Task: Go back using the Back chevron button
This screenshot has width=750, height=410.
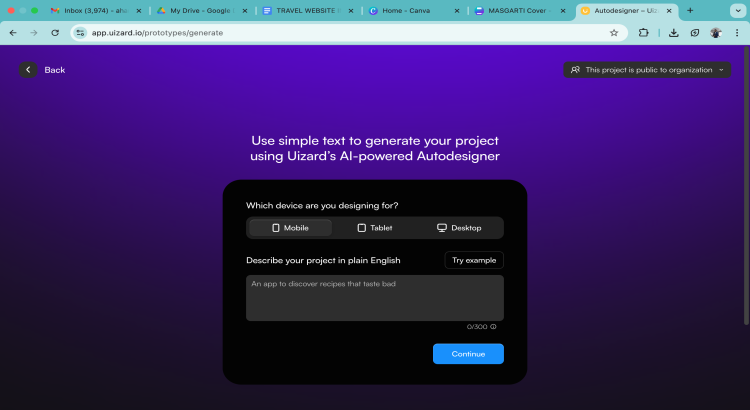Action: (28, 70)
